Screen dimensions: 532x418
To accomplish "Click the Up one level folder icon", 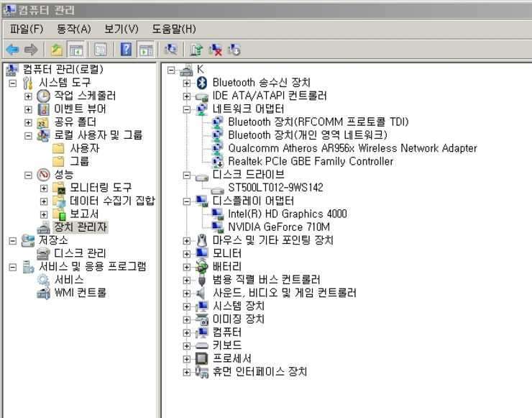I will tap(57, 50).
